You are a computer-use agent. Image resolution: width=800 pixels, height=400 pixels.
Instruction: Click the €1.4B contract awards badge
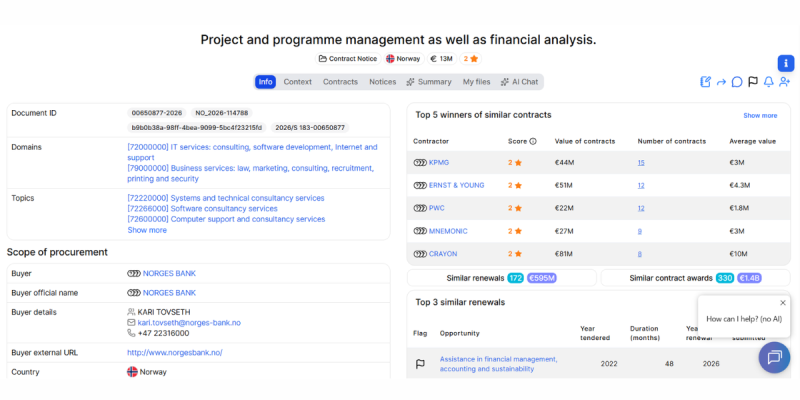(749, 278)
